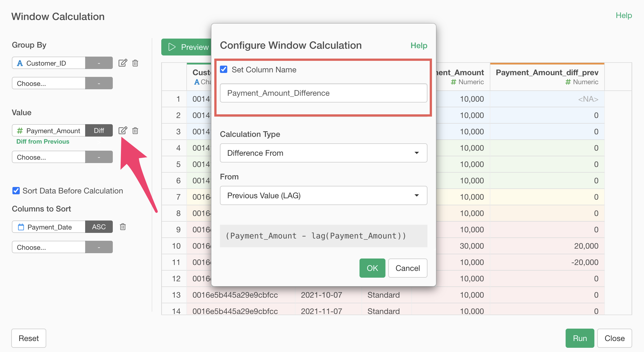Viewport: 644px width, 352px height.
Task: Open Calculation Type dropdown
Action: tap(323, 153)
